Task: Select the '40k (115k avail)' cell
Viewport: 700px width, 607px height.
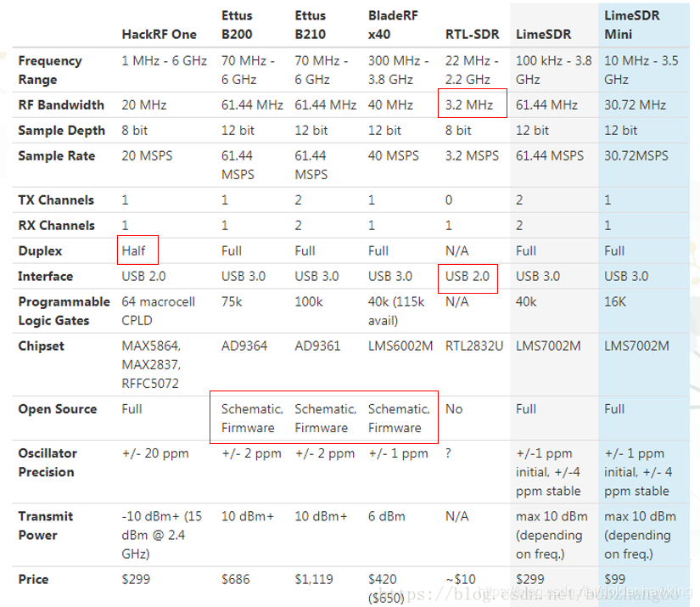Action: click(x=396, y=312)
